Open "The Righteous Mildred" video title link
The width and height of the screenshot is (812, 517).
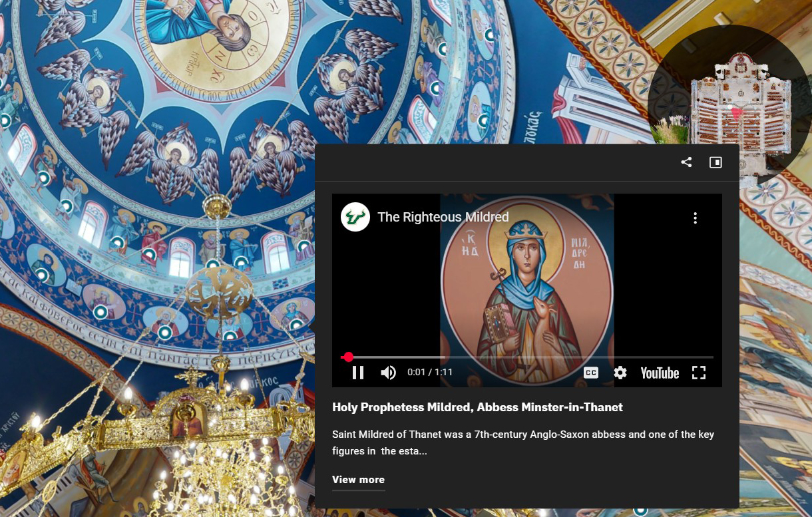(x=443, y=217)
